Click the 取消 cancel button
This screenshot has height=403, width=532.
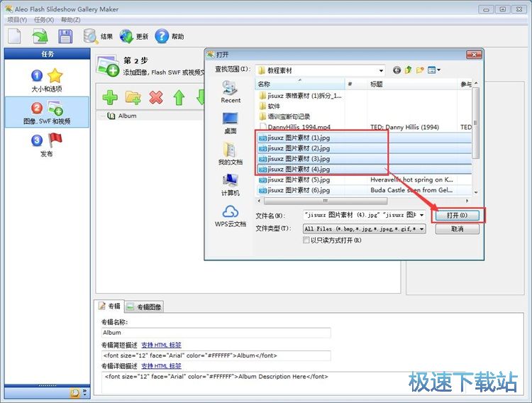[x=457, y=229]
